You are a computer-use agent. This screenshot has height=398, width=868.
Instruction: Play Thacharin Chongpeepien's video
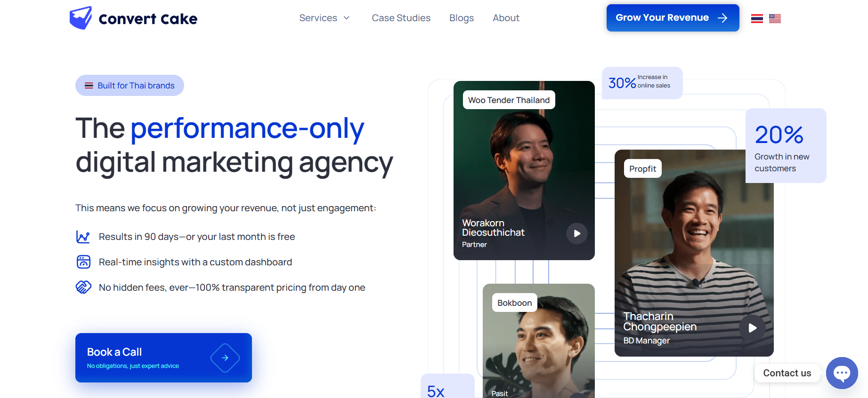pyautogui.click(x=752, y=328)
